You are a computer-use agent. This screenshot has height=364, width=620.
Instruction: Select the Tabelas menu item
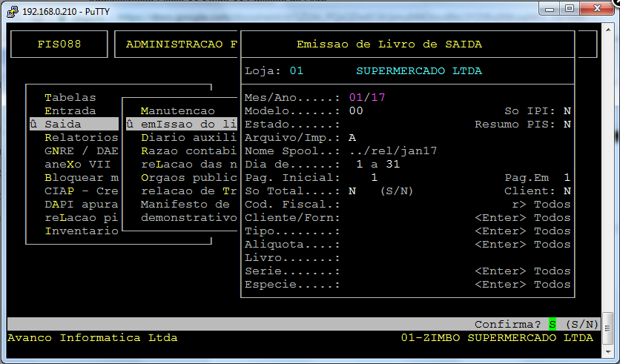(70, 97)
